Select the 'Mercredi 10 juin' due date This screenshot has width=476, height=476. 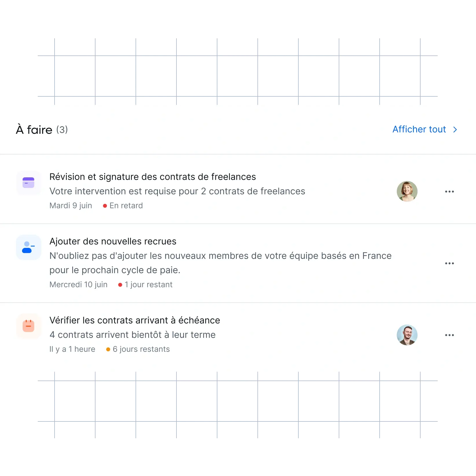tap(78, 285)
